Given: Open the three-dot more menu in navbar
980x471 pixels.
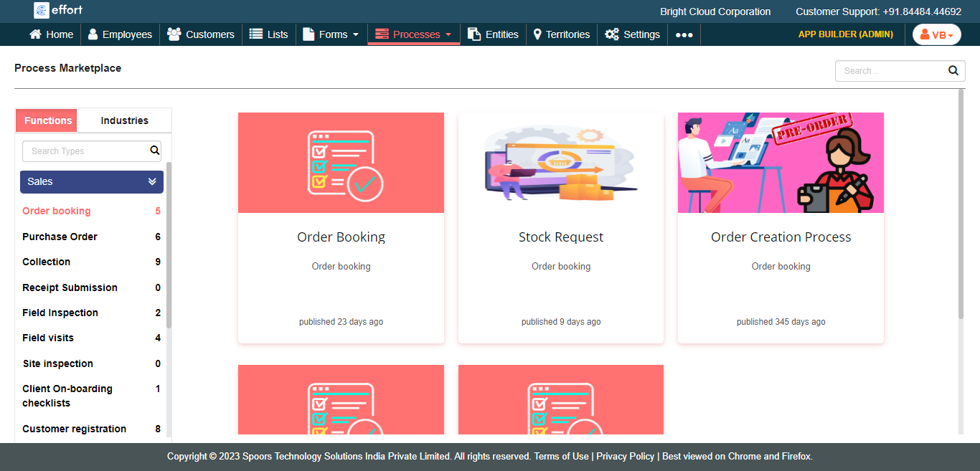Looking at the screenshot, I should 684,34.
